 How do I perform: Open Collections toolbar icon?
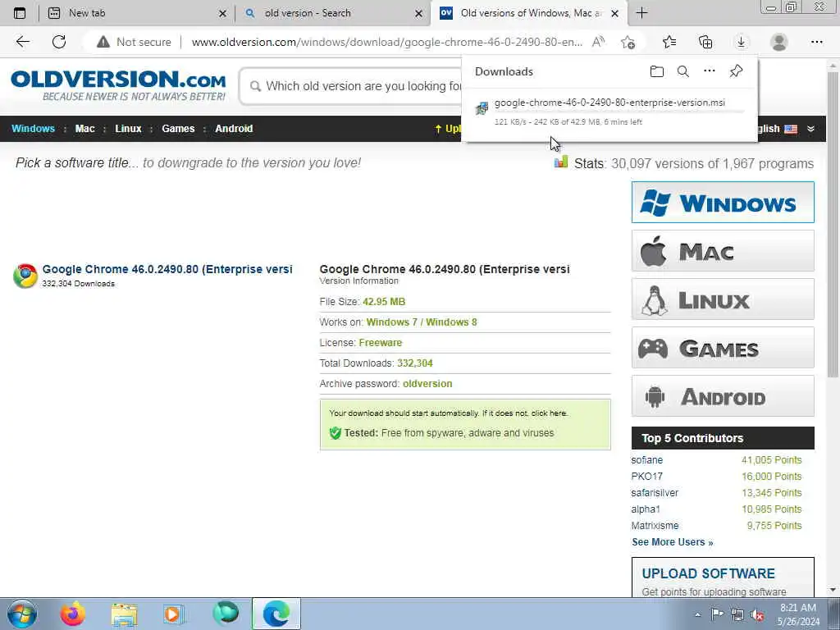tap(705, 42)
